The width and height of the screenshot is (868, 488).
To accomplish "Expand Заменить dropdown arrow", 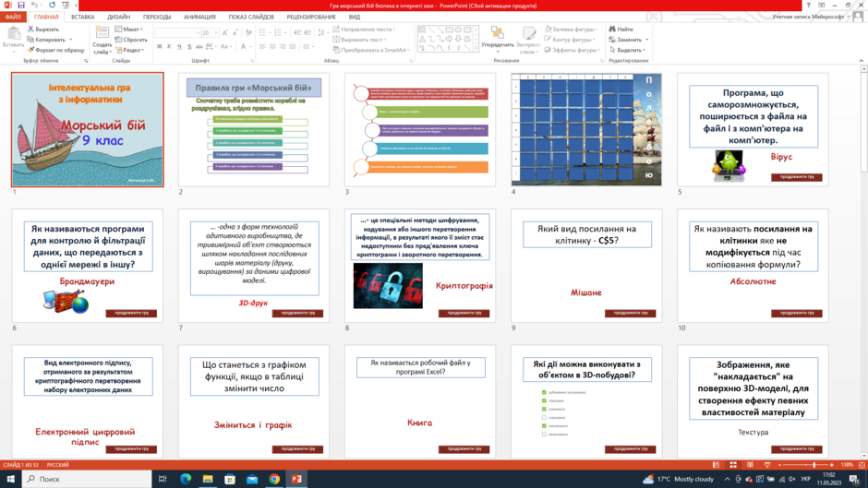I will 646,40.
